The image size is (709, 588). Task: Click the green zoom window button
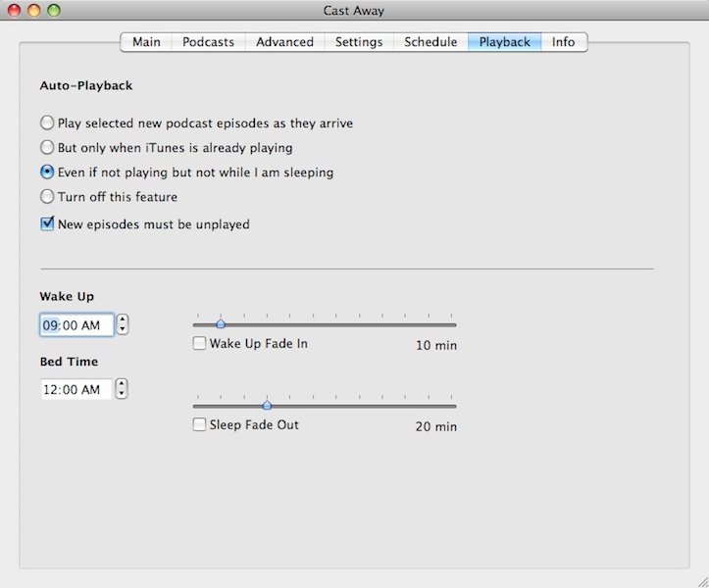point(53,11)
